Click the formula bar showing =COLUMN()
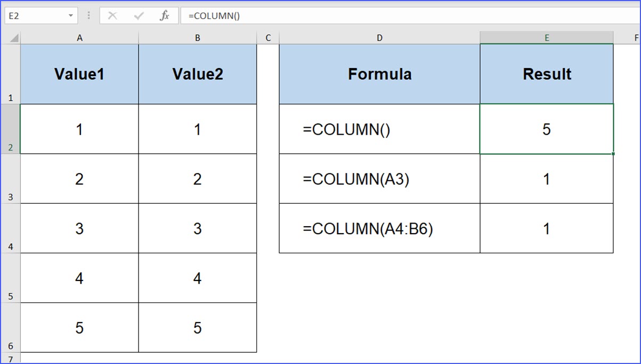The width and height of the screenshot is (641, 364). [266, 15]
